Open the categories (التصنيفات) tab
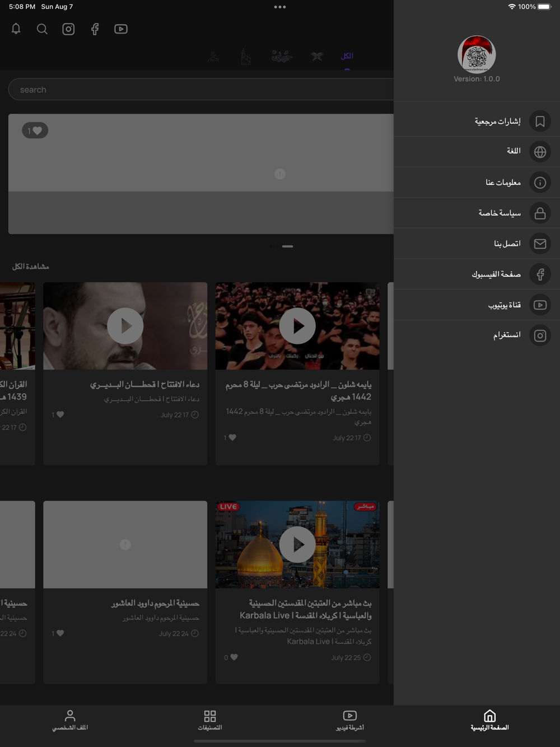This screenshot has width=560, height=747. (x=210, y=720)
